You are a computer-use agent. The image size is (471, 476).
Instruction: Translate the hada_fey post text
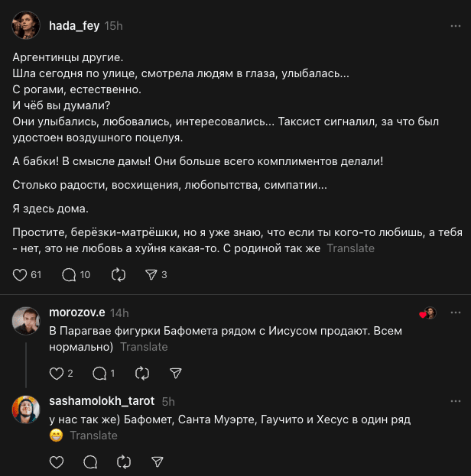tap(350, 248)
